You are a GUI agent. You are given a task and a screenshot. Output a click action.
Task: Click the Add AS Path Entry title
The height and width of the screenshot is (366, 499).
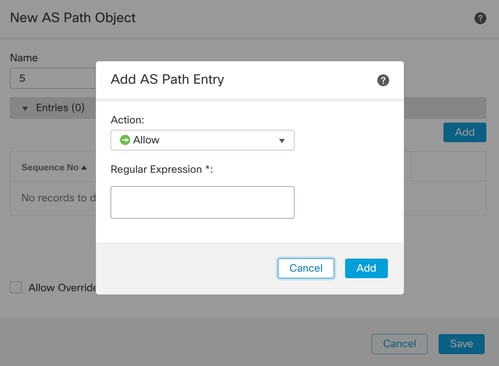tap(167, 79)
